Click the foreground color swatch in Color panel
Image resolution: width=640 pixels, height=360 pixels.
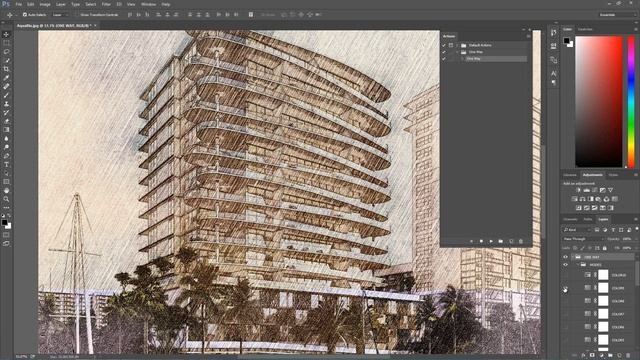[x=566, y=40]
